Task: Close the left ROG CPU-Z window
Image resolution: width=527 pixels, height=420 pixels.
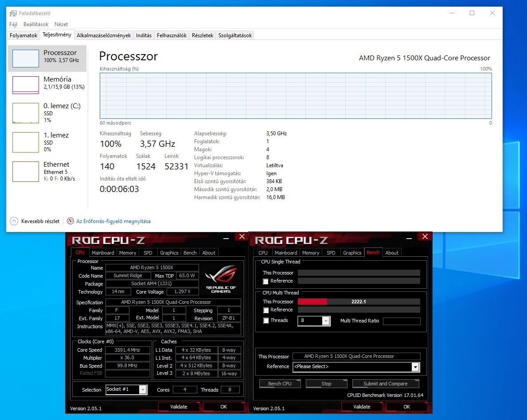Action: click(242, 236)
